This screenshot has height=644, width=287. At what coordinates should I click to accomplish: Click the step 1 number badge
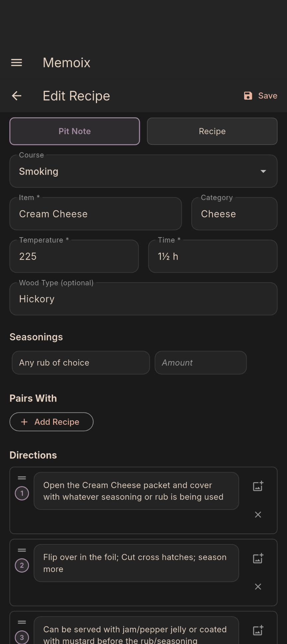coord(22,493)
